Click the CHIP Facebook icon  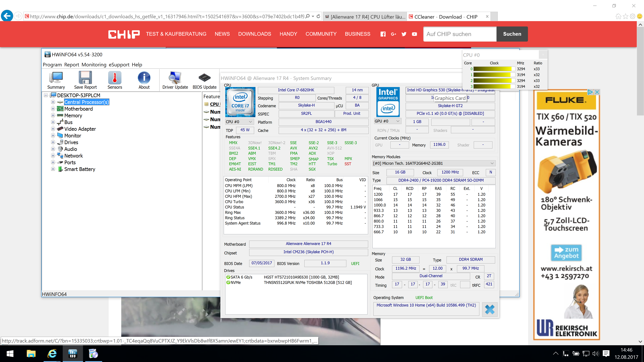[x=383, y=34]
